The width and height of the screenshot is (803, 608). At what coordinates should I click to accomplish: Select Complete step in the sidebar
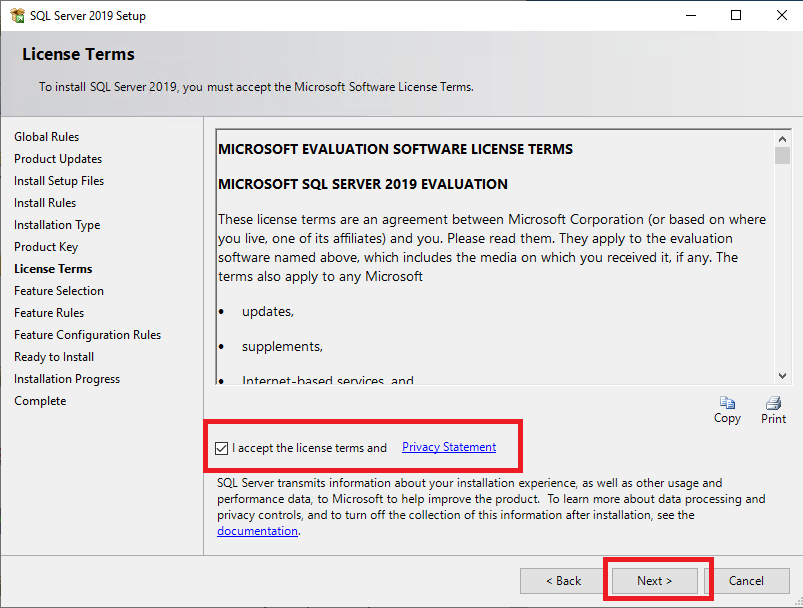pyautogui.click(x=40, y=401)
